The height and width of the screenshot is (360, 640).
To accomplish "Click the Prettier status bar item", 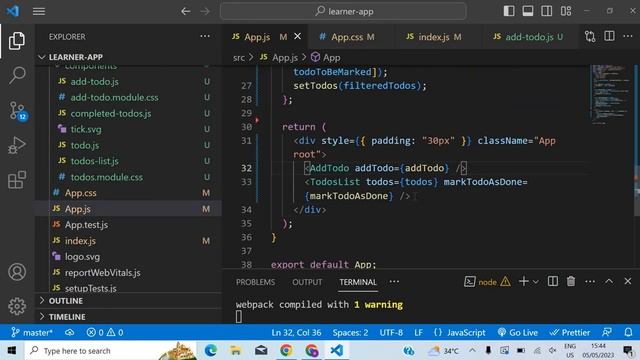I will pos(570,333).
